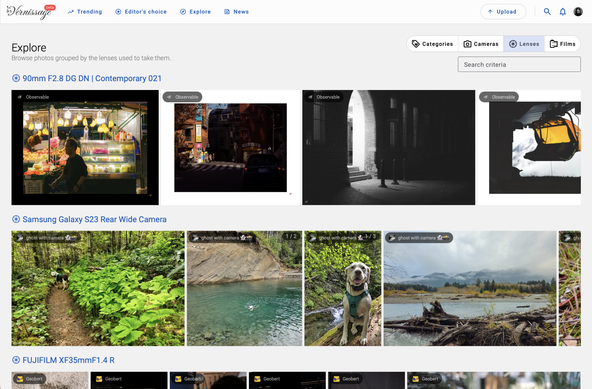The image size is (592, 389).
Task: Switch to the Categories tab
Action: coord(433,44)
